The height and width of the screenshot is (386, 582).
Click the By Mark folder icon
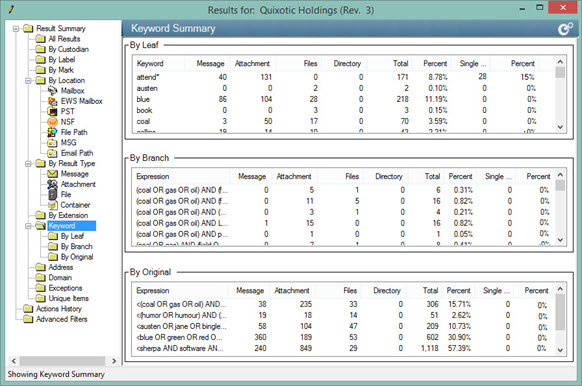tap(40, 70)
